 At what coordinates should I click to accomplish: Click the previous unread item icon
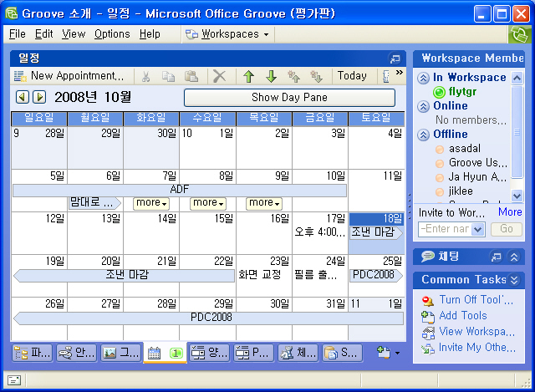(293, 76)
